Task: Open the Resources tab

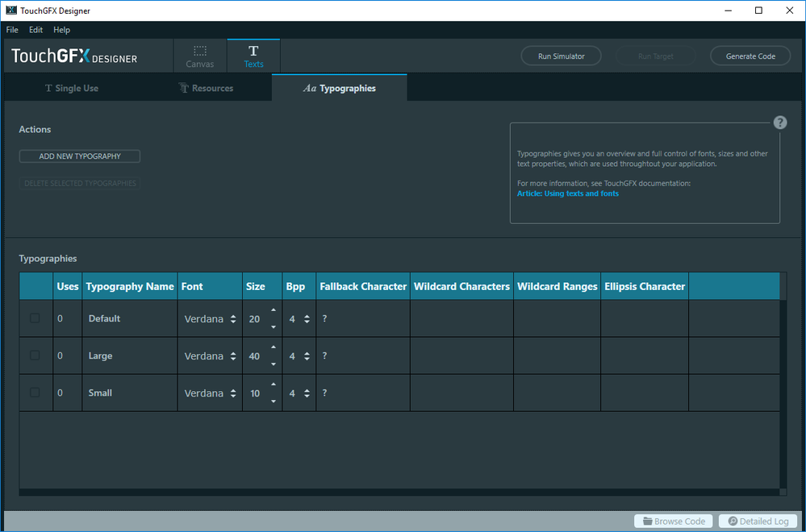Action: tap(206, 88)
